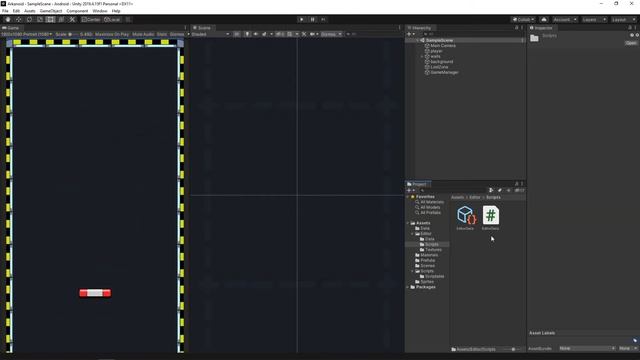Collapse the SampleScene in Hierarchy
The height and width of the screenshot is (360, 640).
[x=417, y=40]
